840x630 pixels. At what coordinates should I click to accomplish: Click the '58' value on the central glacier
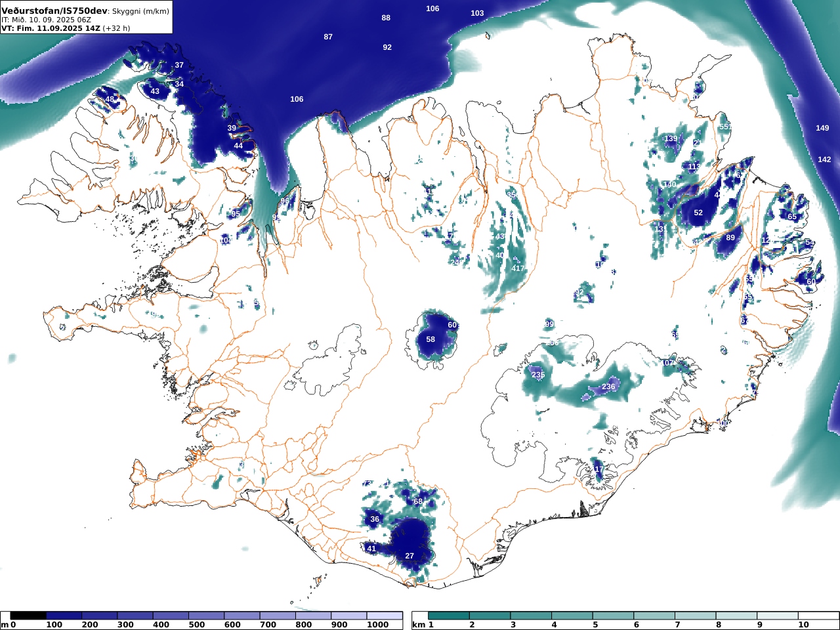[430, 339]
